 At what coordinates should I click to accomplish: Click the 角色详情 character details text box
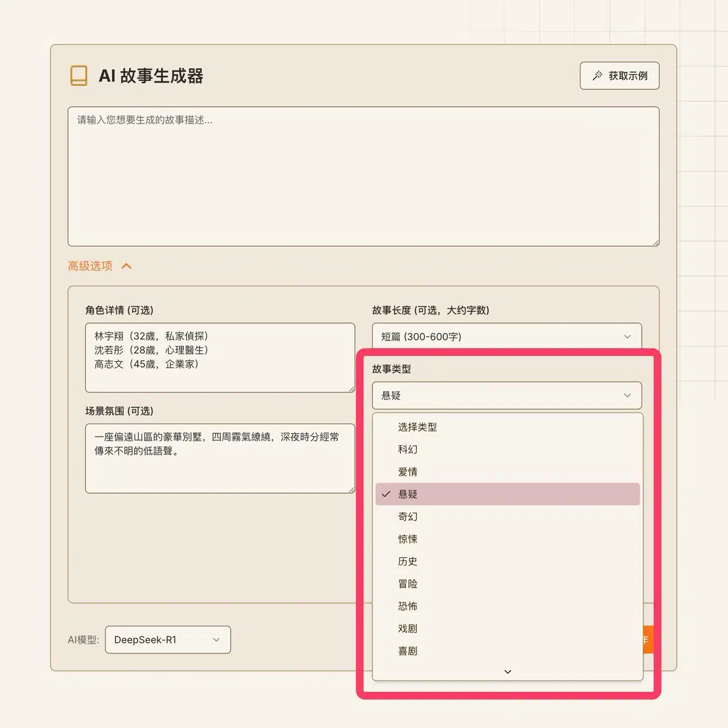[220, 357]
